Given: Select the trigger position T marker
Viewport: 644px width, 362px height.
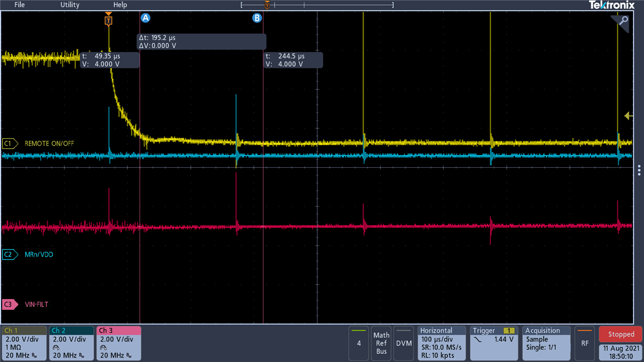Looking at the screenshot, I should [109, 19].
